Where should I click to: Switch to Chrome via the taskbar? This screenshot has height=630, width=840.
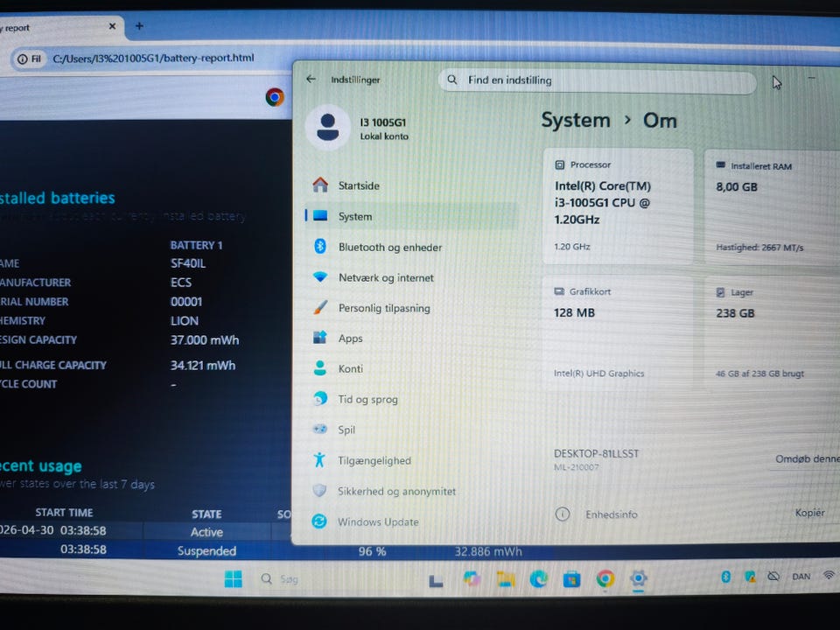click(605, 579)
